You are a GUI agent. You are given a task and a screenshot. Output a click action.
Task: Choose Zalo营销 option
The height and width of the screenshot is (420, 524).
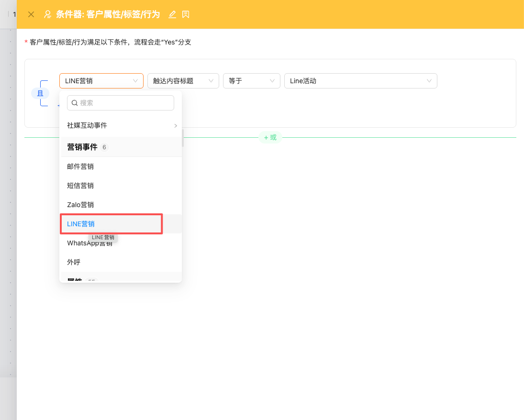coord(80,205)
